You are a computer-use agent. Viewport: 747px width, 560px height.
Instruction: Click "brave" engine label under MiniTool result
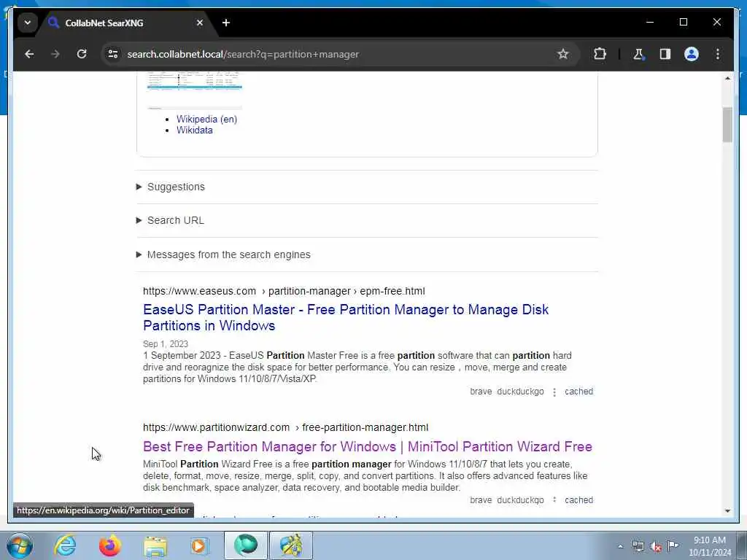pyautogui.click(x=481, y=500)
